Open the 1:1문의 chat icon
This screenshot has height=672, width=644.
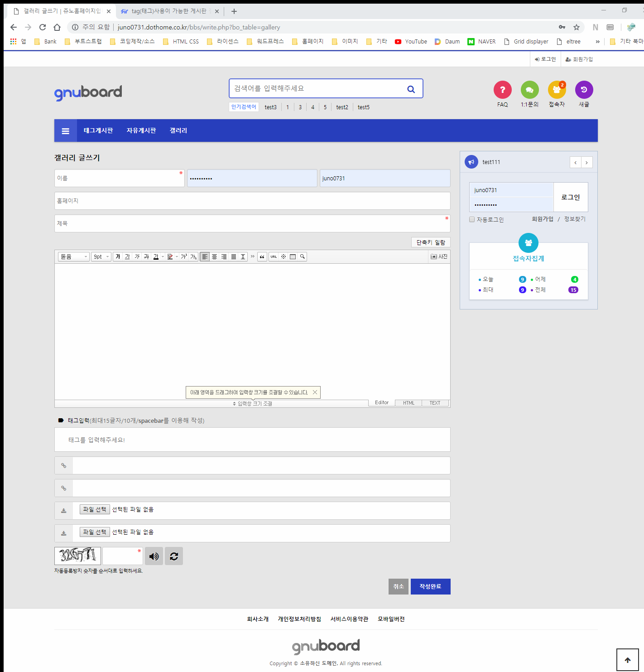tap(529, 90)
